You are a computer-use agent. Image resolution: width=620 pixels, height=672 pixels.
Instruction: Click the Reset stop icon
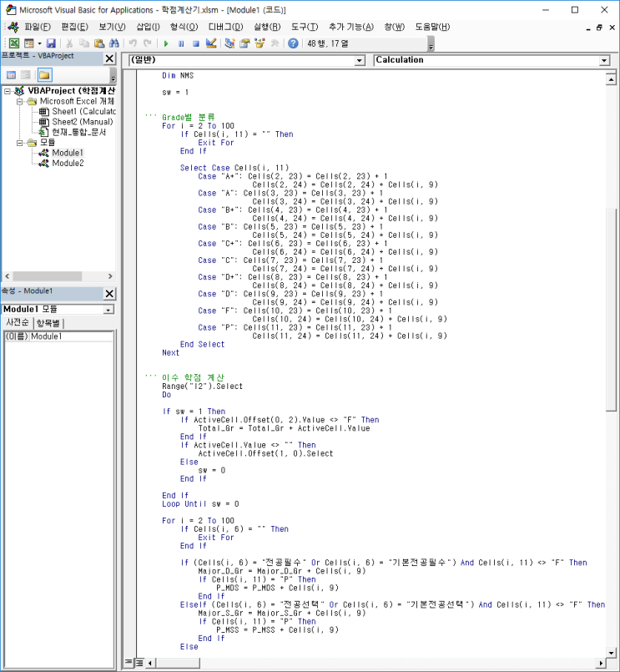[x=196, y=43]
